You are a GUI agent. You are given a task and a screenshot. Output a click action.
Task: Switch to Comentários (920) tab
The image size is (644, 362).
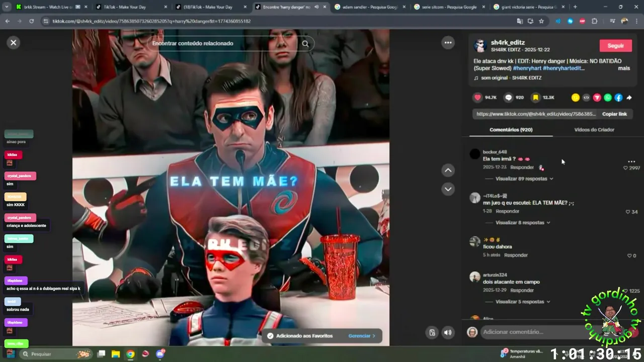point(511,130)
